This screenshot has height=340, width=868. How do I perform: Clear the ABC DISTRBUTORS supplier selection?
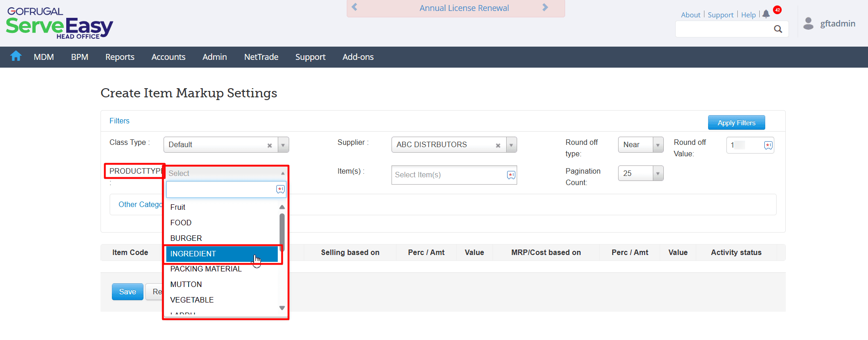point(498,145)
